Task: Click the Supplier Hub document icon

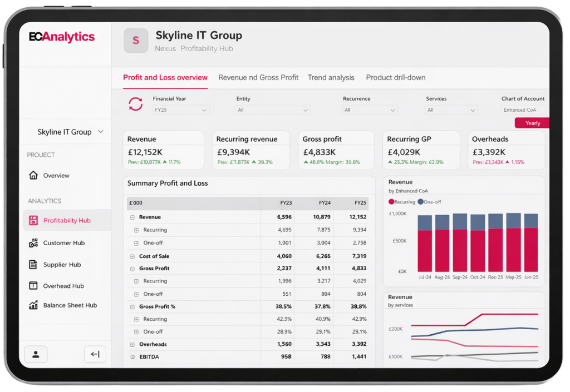Action: 33,265
